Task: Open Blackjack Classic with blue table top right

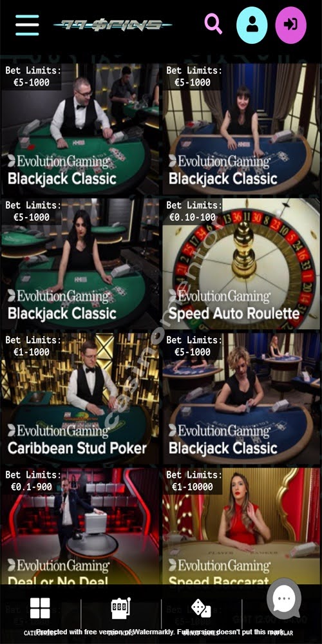Action: point(241,129)
